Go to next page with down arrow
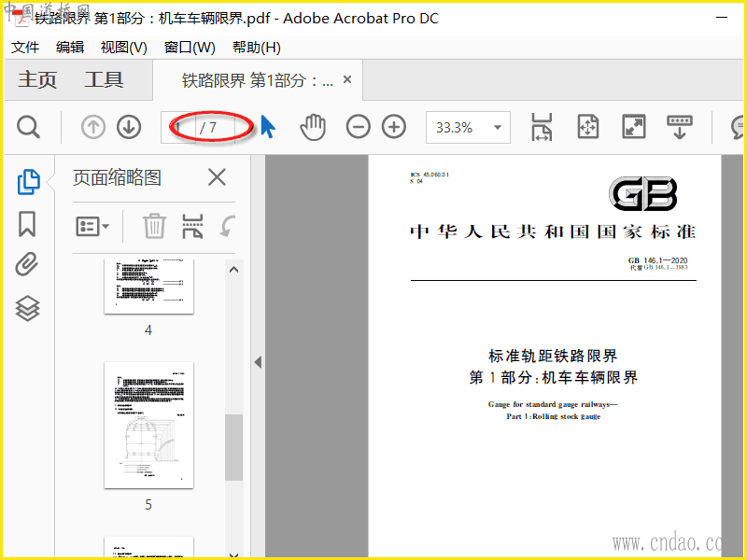 (x=129, y=127)
